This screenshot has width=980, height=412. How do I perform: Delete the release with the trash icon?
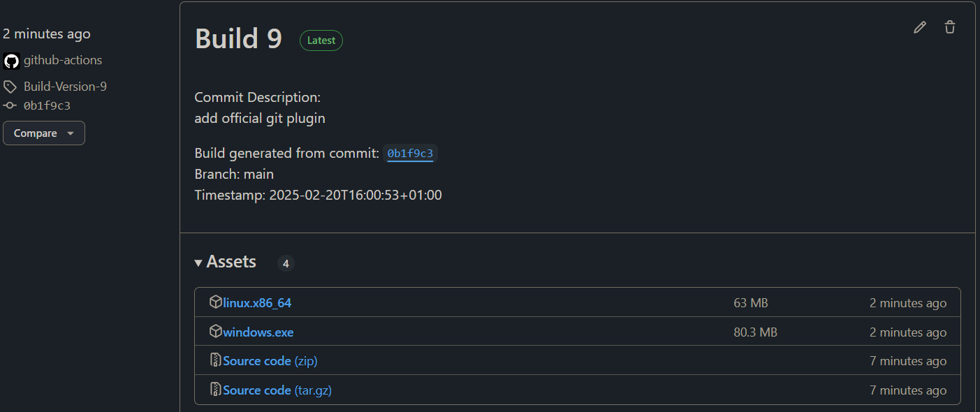(x=950, y=27)
